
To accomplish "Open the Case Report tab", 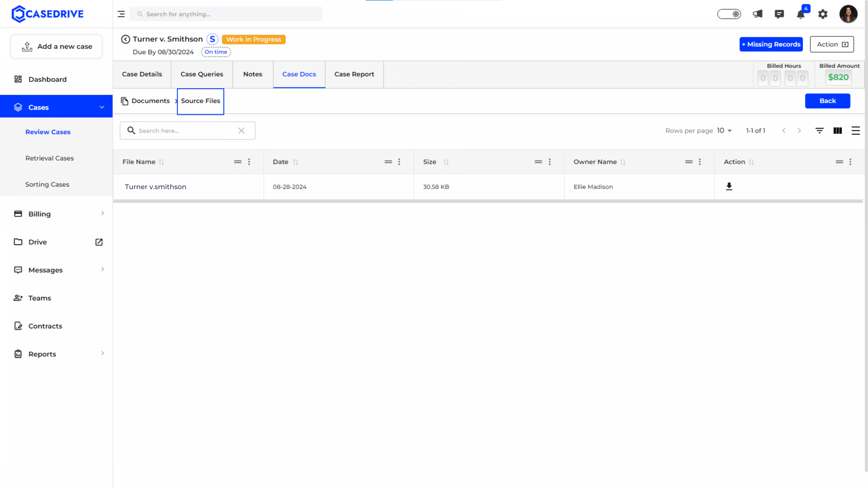I will (354, 74).
